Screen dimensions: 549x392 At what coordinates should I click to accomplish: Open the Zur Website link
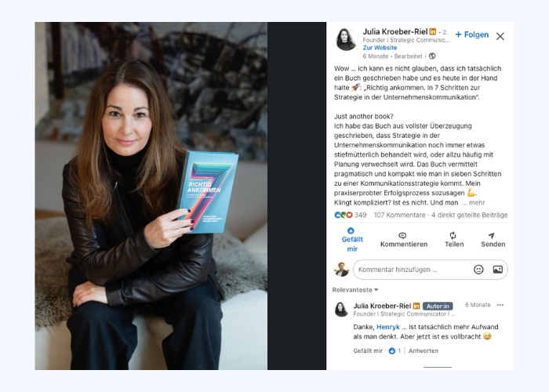(x=380, y=48)
